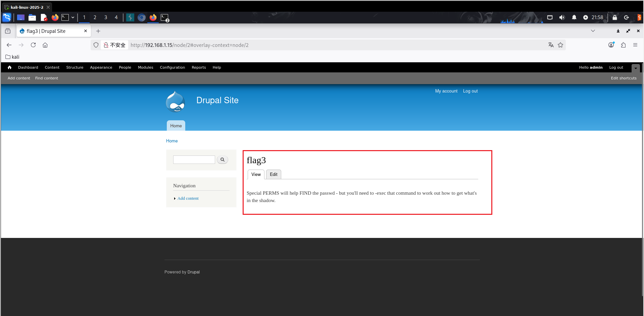This screenshot has width=644, height=316.
Task: Open the Firefox hamburger menu
Action: [635, 45]
